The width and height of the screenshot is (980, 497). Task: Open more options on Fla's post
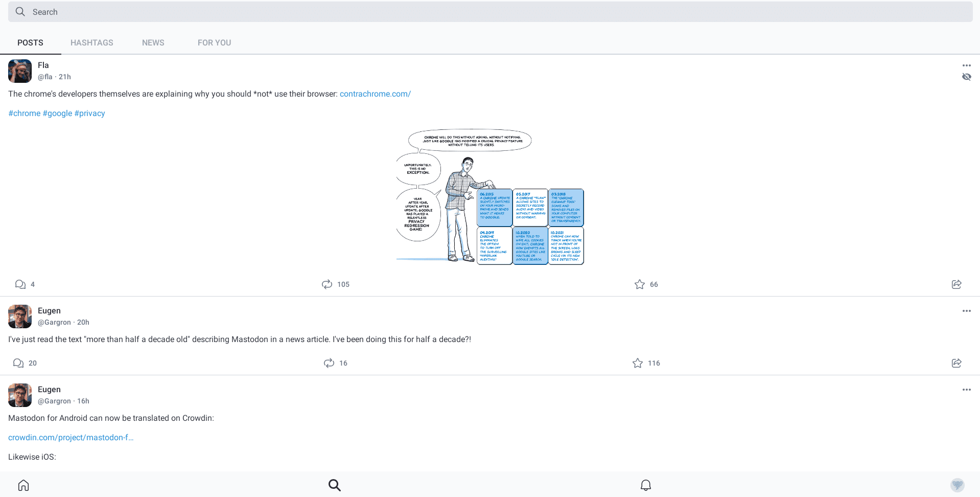click(x=966, y=65)
